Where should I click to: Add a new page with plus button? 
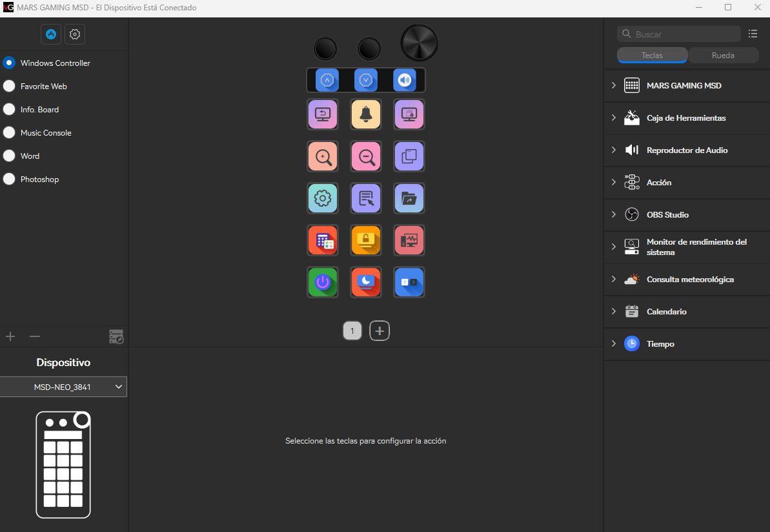pyautogui.click(x=380, y=331)
